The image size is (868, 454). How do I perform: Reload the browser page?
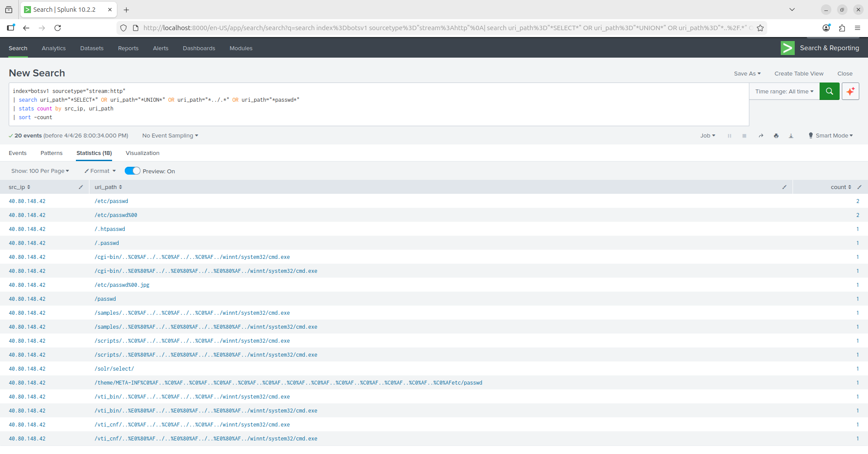coord(58,28)
